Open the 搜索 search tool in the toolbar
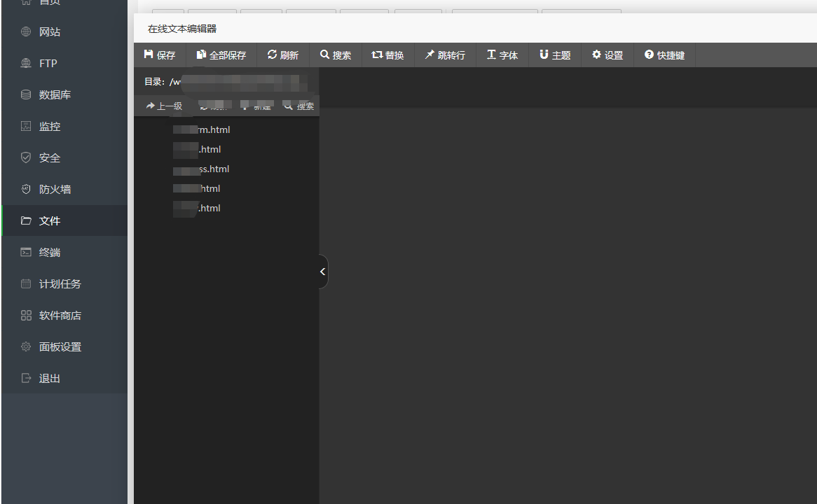Image resolution: width=817 pixels, height=504 pixels. pos(336,55)
